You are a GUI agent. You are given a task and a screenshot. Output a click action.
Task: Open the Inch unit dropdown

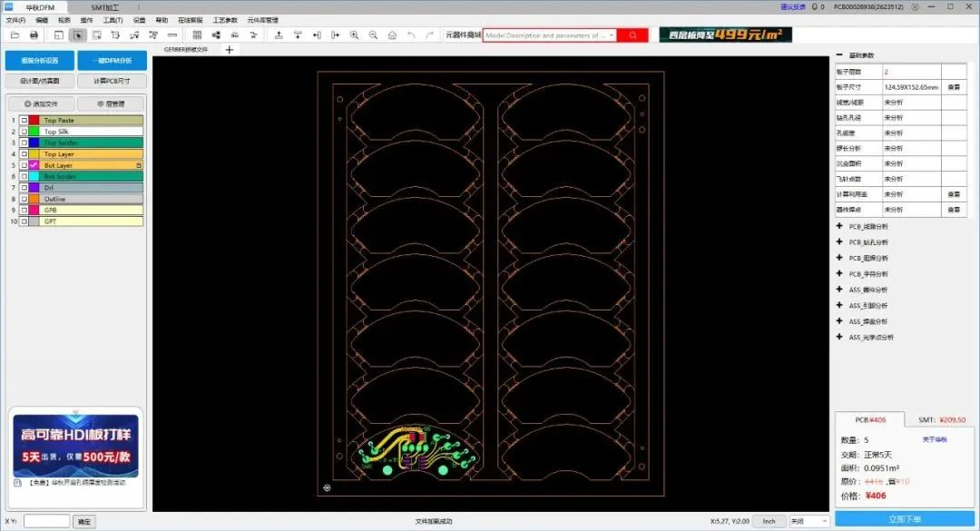click(x=769, y=521)
